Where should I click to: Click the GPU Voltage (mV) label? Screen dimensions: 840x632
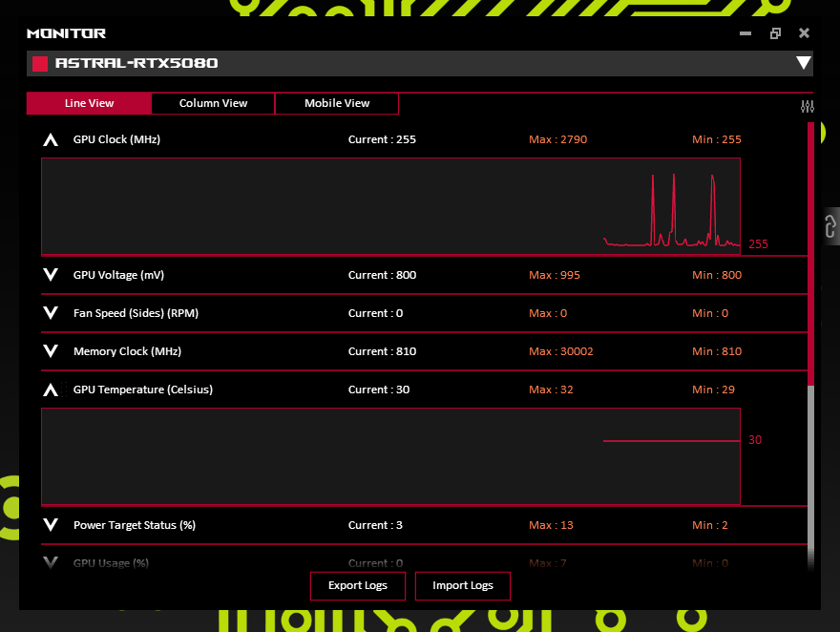119,275
